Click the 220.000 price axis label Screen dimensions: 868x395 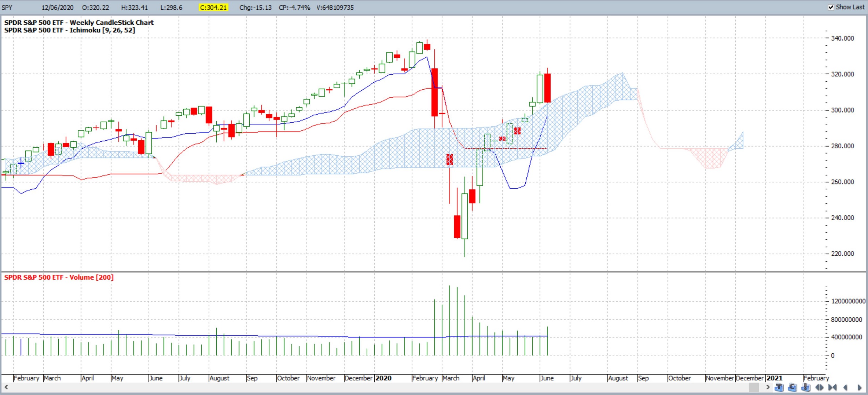point(842,254)
